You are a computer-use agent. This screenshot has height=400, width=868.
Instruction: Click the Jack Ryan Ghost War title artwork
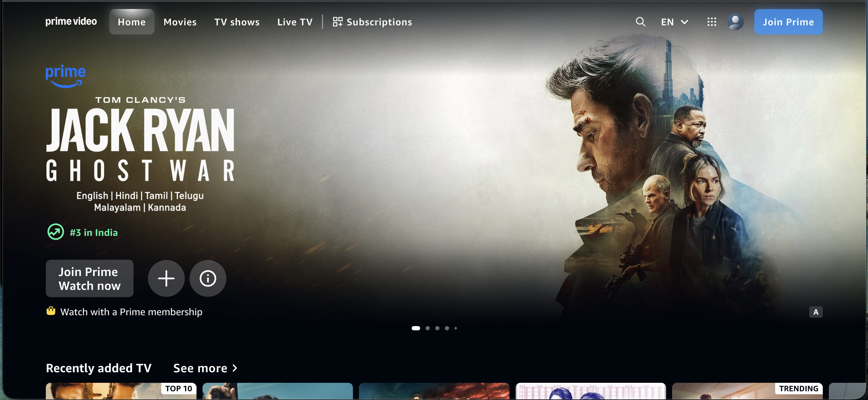(x=140, y=139)
